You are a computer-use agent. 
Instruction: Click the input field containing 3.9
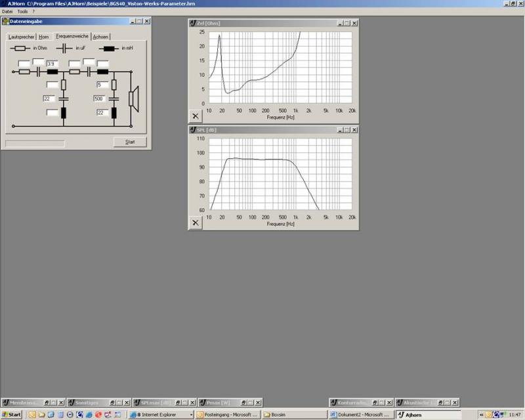coord(51,63)
